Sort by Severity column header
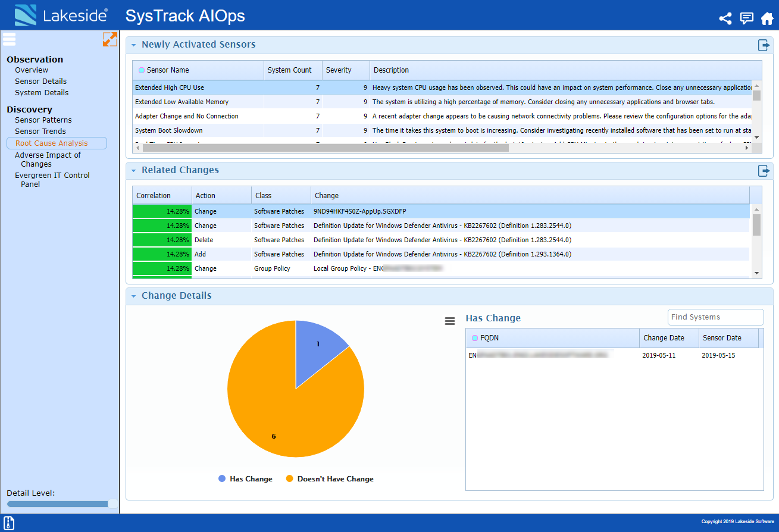Viewport: 779px width, 532px height. tap(346, 70)
